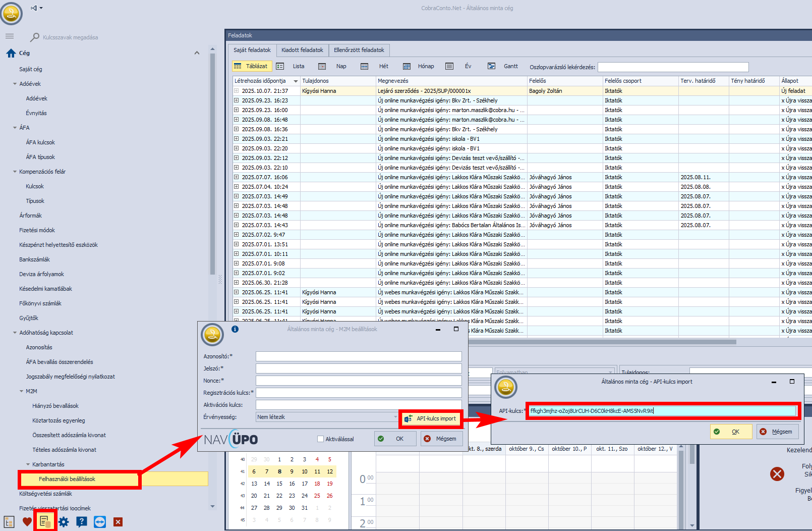Viewport: 812px width, 531px height.
Task: Expand the 2025.09.23. 16:23 task row
Action: [236, 100]
